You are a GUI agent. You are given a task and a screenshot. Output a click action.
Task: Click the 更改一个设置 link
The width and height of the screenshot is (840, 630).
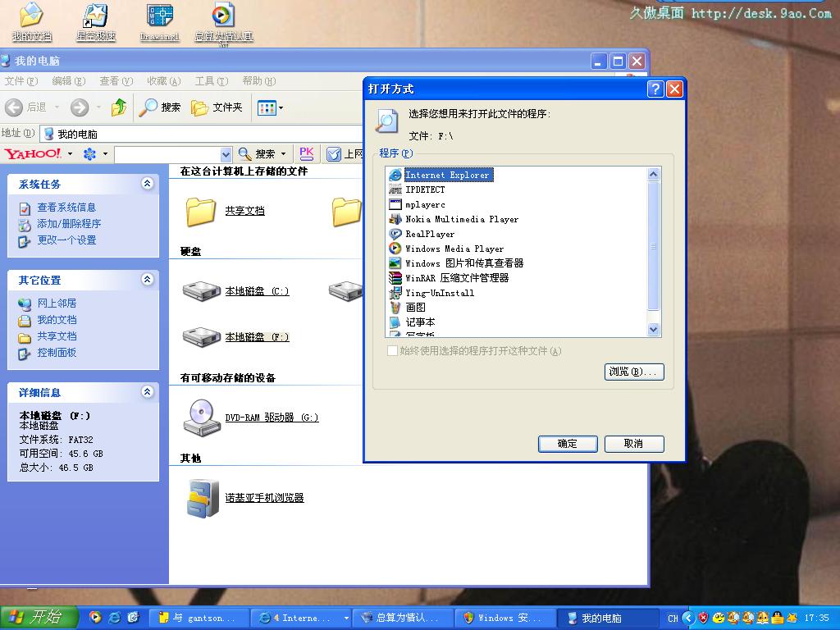click(66, 240)
